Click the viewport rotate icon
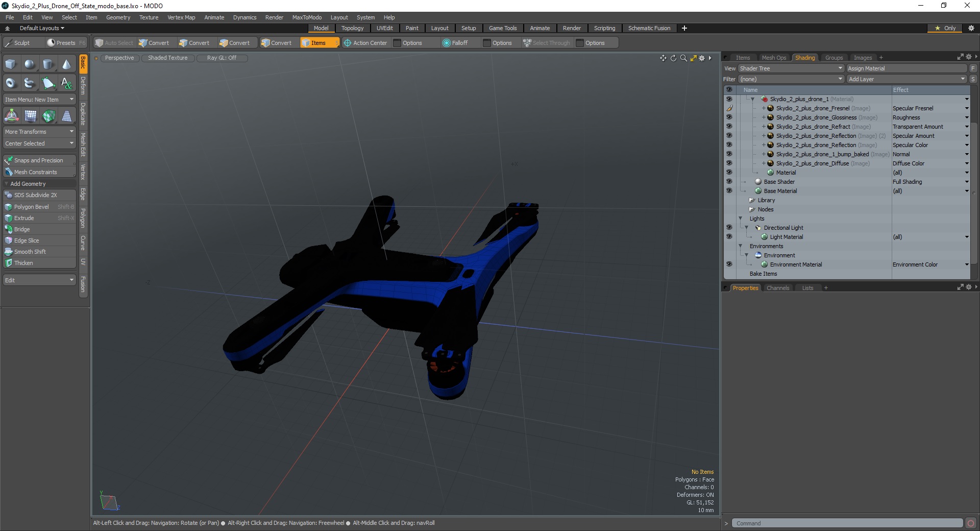 click(673, 58)
